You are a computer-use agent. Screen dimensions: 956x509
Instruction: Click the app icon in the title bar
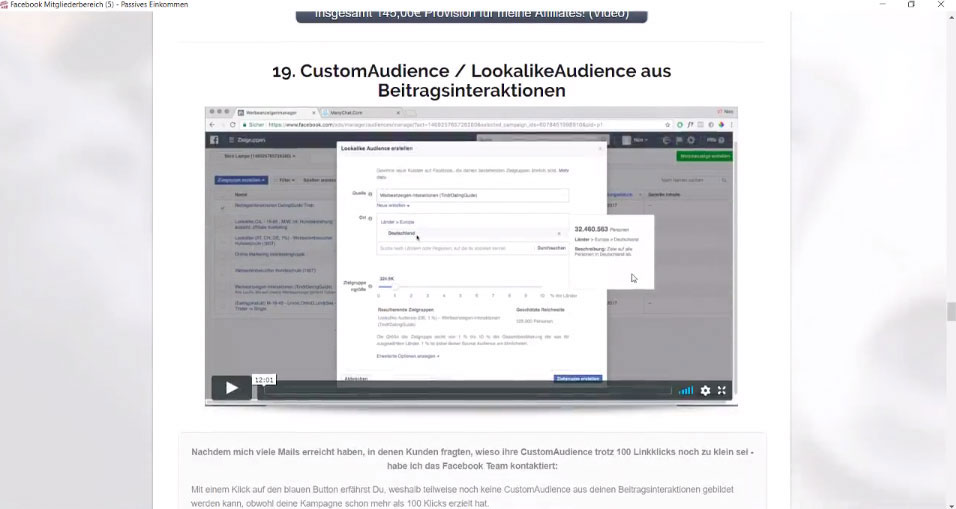point(4,5)
